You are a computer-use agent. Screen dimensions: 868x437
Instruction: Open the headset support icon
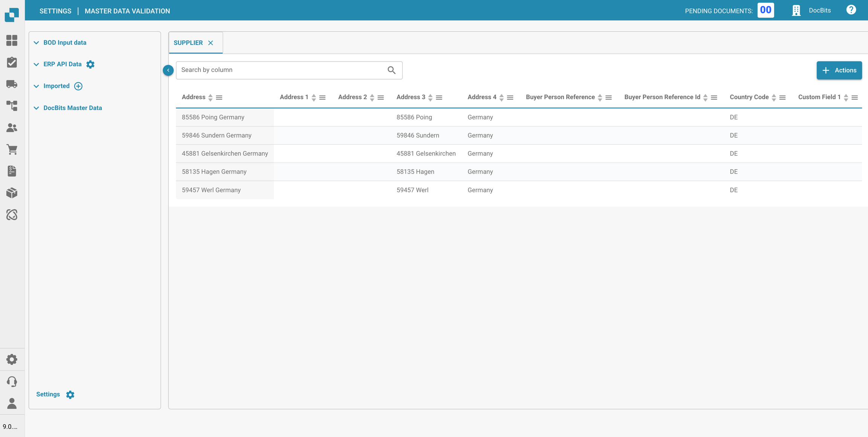click(12, 382)
